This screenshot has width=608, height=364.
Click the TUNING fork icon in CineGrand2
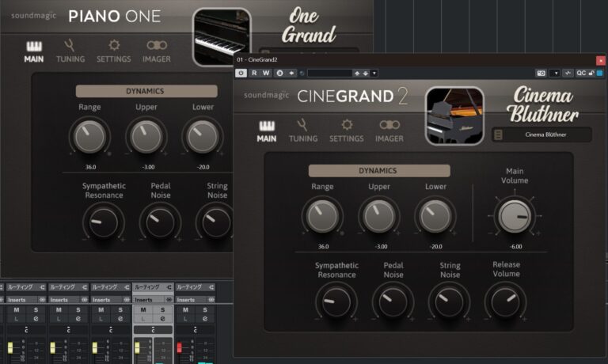click(x=302, y=125)
